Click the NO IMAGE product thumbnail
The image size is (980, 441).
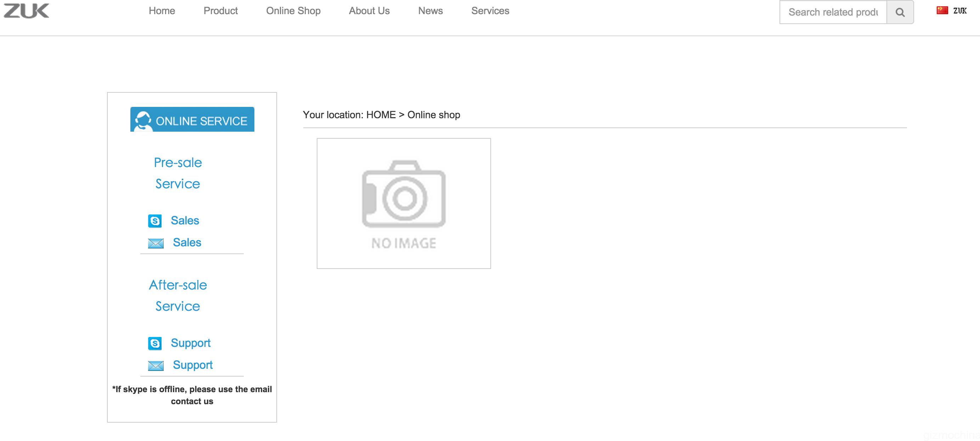404,203
